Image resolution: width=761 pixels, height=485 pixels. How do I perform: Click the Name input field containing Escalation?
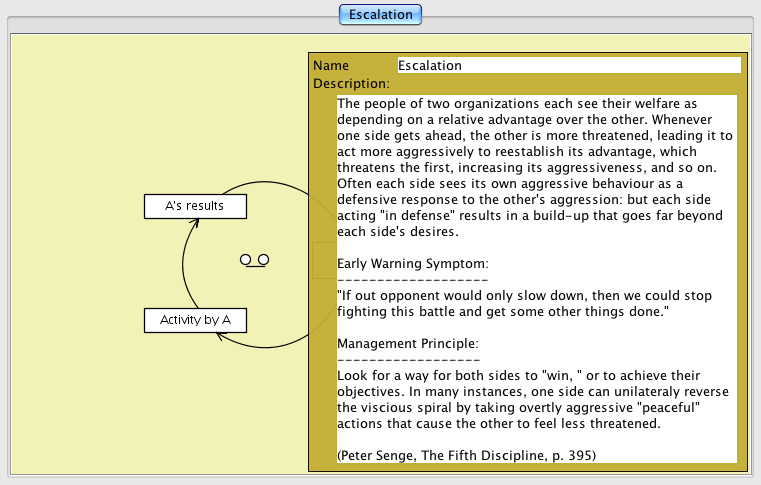[568, 66]
